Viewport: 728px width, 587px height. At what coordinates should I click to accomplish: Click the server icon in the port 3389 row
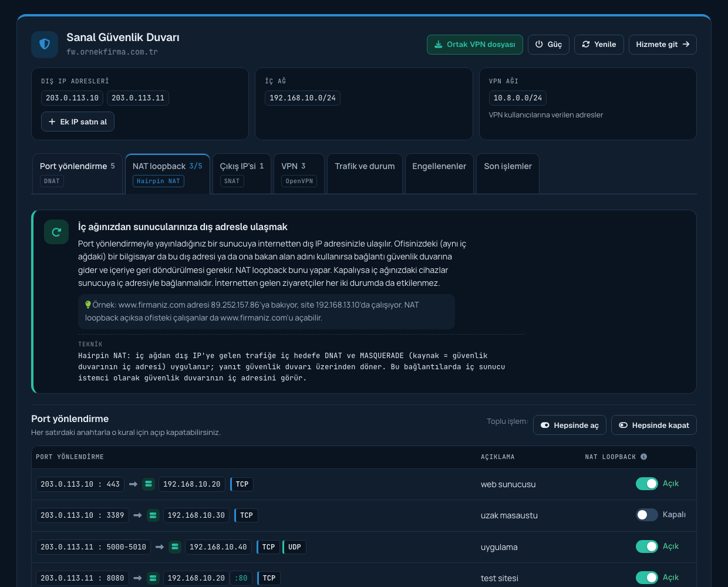(153, 515)
